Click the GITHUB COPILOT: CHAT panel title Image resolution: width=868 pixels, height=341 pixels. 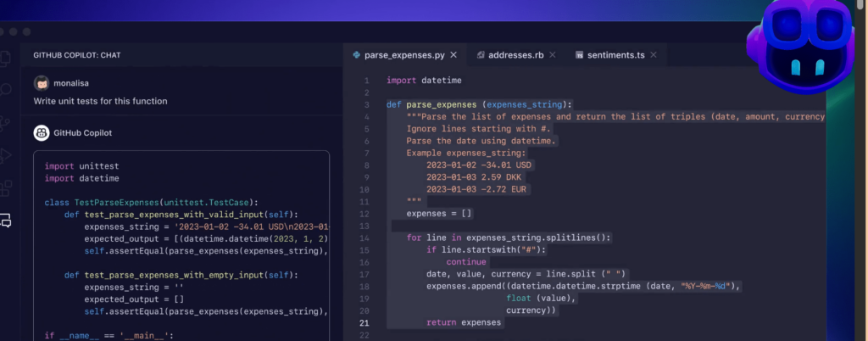coord(77,55)
